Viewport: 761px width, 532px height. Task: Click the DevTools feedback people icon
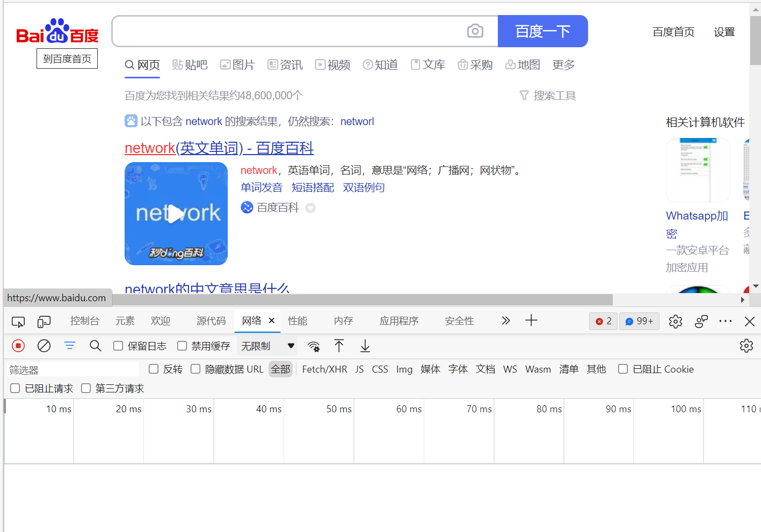[x=701, y=322]
